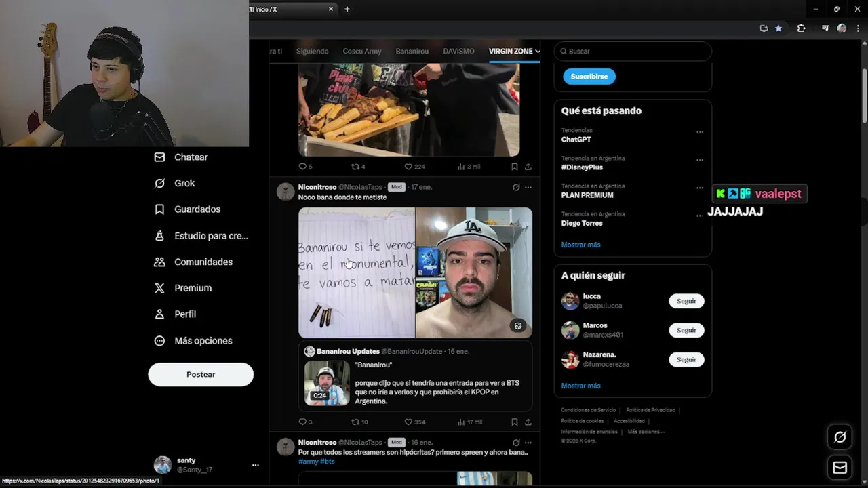The image size is (868, 488).
Task: Click the Perfil person icon
Action: pos(159,314)
